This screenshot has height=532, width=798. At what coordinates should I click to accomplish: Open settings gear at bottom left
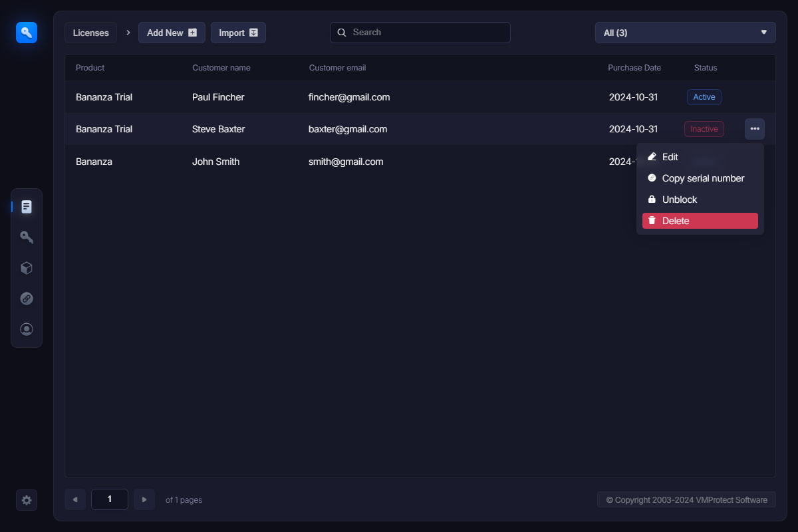click(x=27, y=500)
